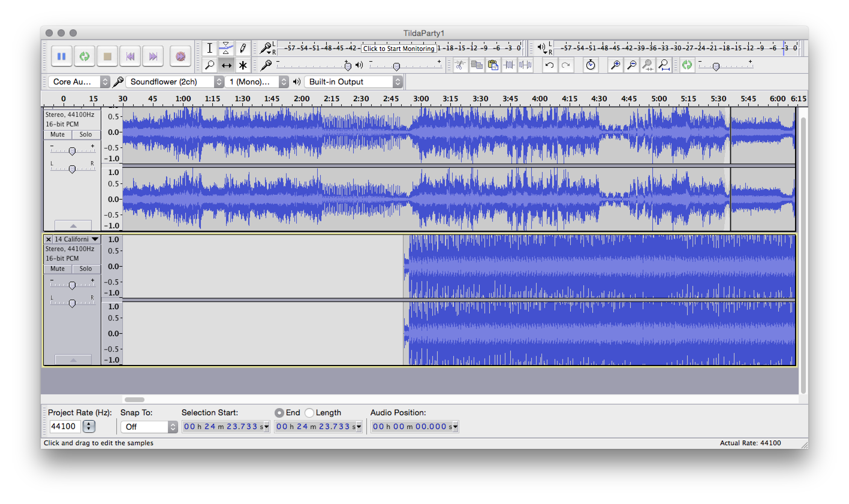Solo the first stereo track
The height and width of the screenshot is (504, 849).
pos(86,135)
